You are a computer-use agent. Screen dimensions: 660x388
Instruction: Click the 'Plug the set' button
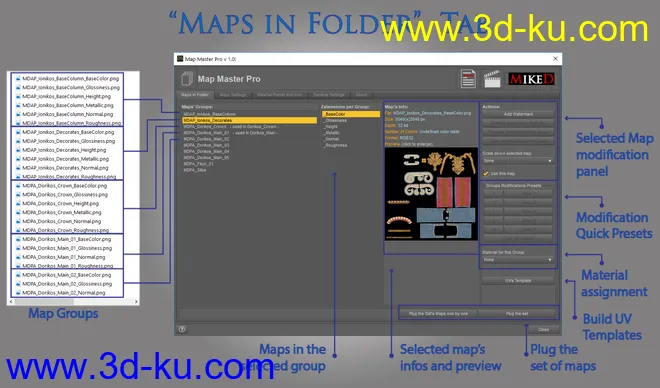[517, 314]
